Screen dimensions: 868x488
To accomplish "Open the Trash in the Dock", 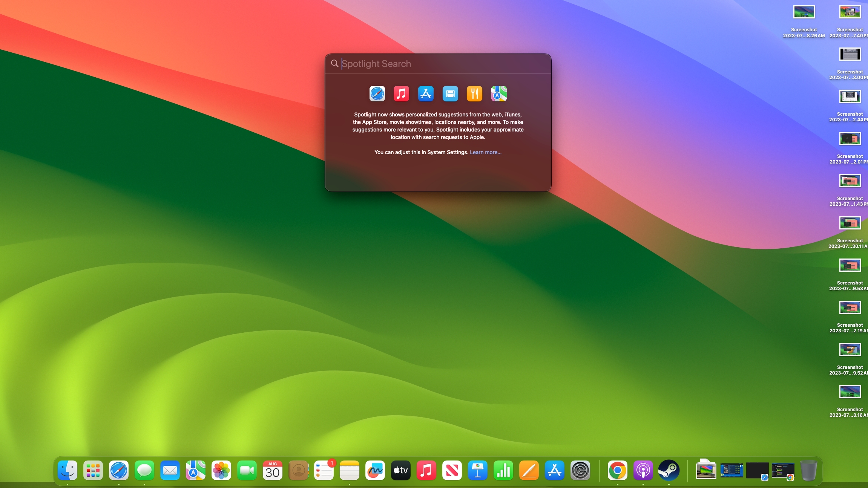I will tap(809, 470).
